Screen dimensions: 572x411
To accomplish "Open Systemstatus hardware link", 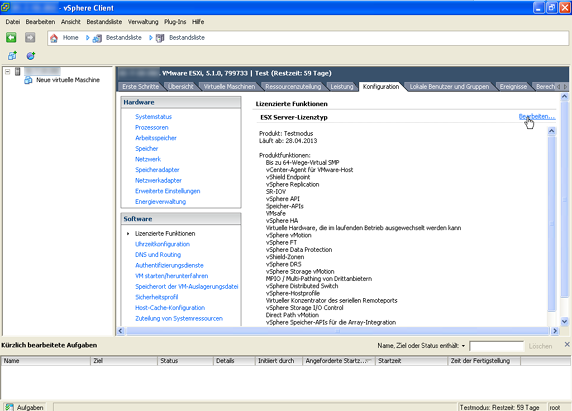I will [x=153, y=117].
